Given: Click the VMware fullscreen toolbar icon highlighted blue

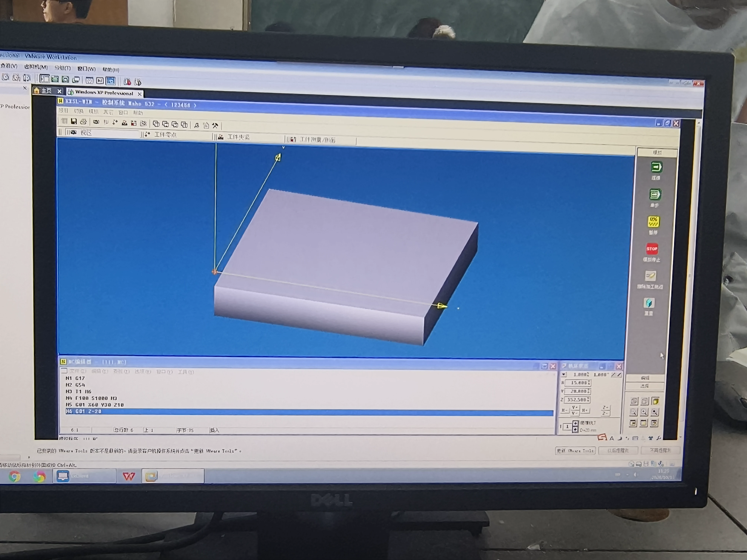Looking at the screenshot, I should pos(110,81).
